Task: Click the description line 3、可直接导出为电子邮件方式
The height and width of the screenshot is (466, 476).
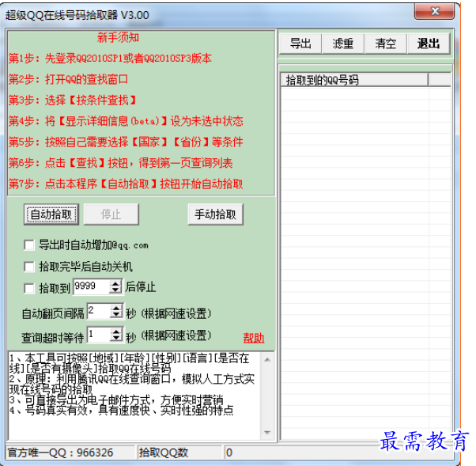Action: pos(116,400)
